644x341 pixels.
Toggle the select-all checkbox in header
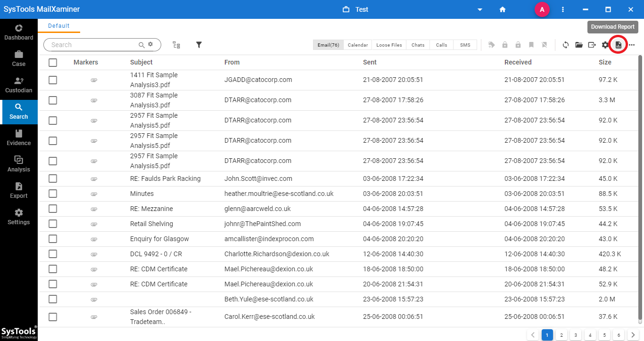53,62
